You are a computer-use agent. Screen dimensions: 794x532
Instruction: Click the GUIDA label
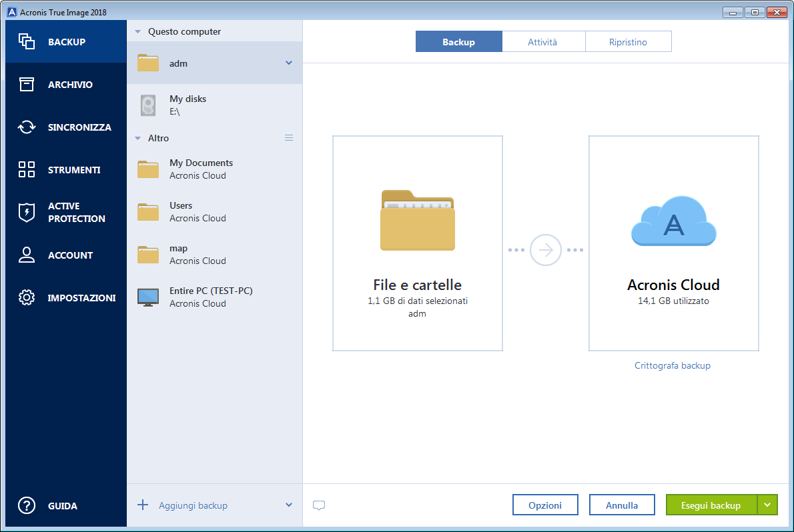click(x=63, y=506)
